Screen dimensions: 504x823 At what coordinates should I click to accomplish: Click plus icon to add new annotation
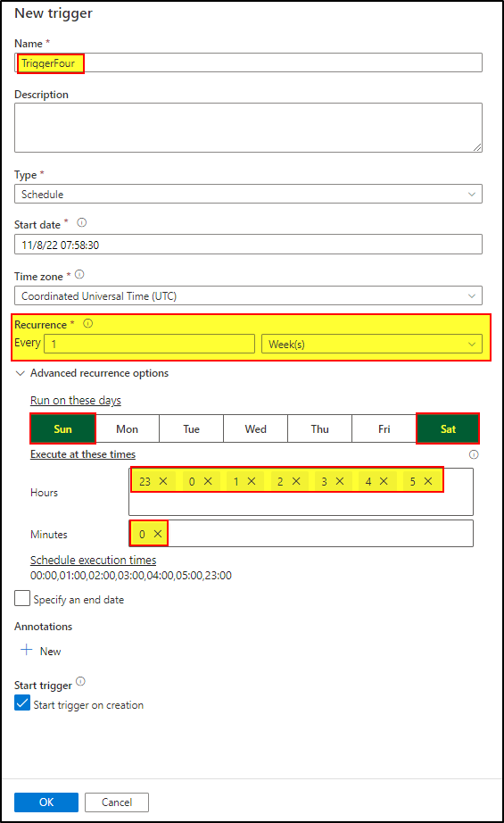pyautogui.click(x=26, y=651)
